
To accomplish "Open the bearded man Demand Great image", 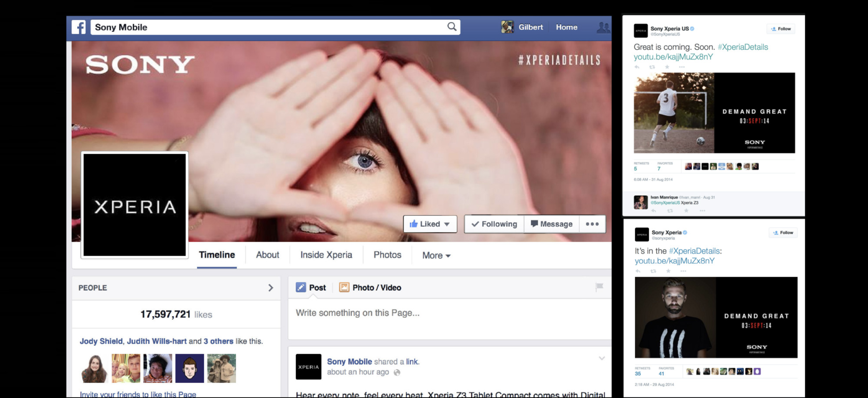I will click(716, 317).
